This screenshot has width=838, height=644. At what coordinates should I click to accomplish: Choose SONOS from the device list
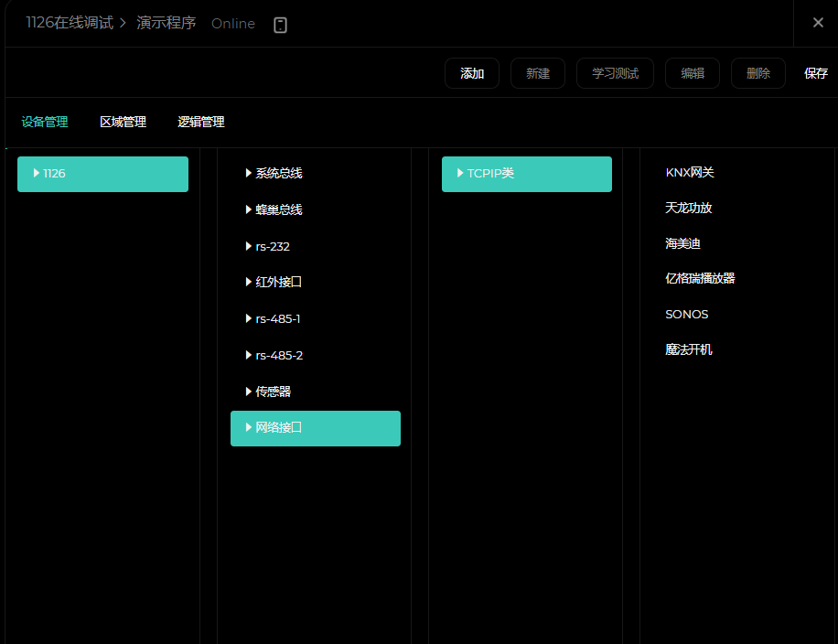tap(687, 315)
